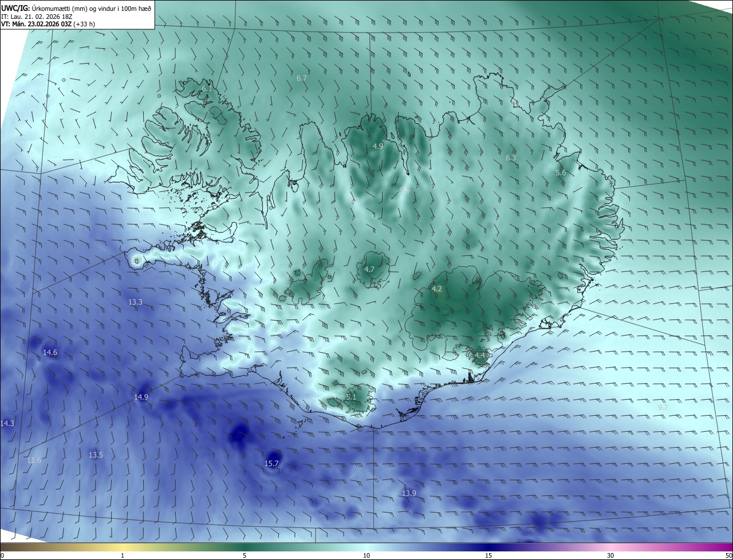733x560 pixels.
Task: Click the colour scale tick labelled 50
Action: coord(728,556)
